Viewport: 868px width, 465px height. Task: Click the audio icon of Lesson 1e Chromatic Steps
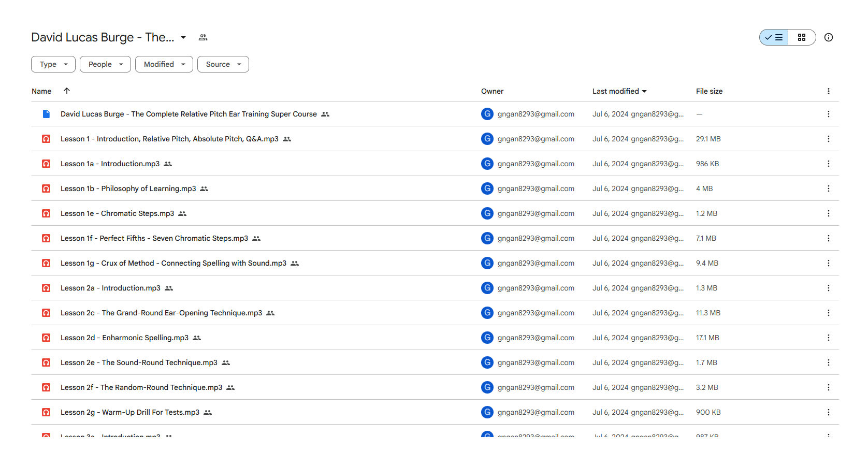pyautogui.click(x=46, y=213)
